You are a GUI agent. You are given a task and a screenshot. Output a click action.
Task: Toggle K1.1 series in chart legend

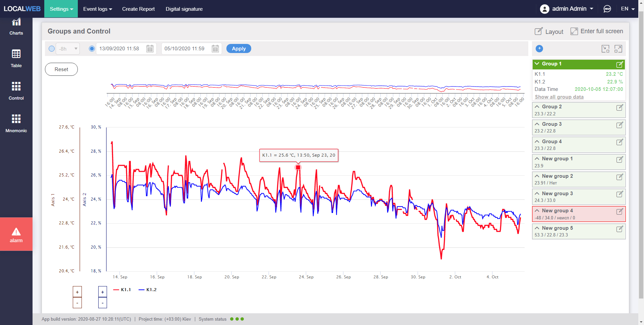[x=122, y=290]
